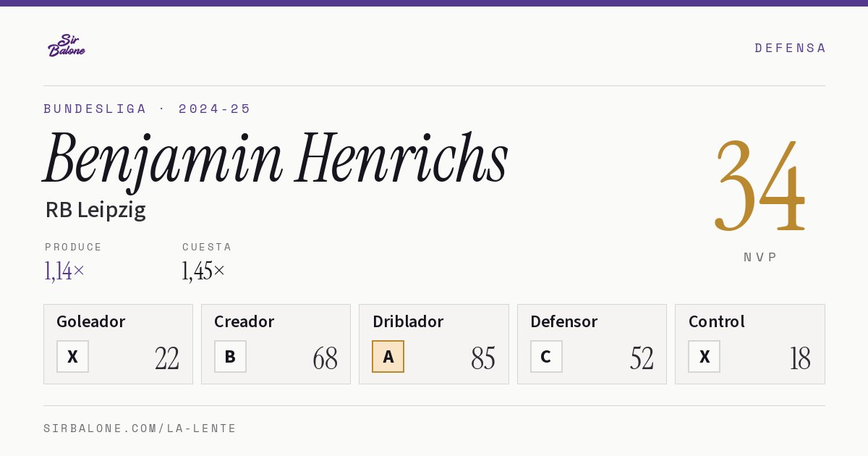Click the Bundesliga · 2024-25 season label
Image resolution: width=868 pixels, height=456 pixels.
pyautogui.click(x=148, y=109)
